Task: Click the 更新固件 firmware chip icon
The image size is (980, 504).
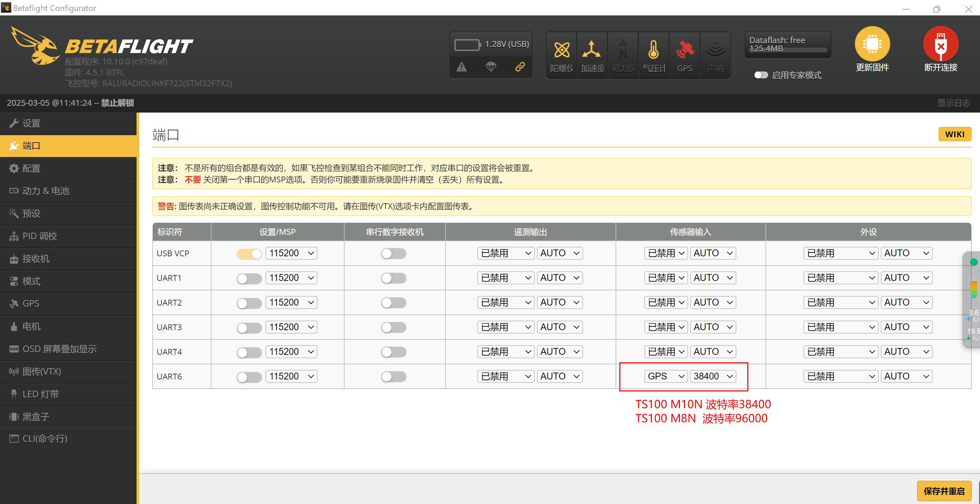Action: [x=872, y=44]
